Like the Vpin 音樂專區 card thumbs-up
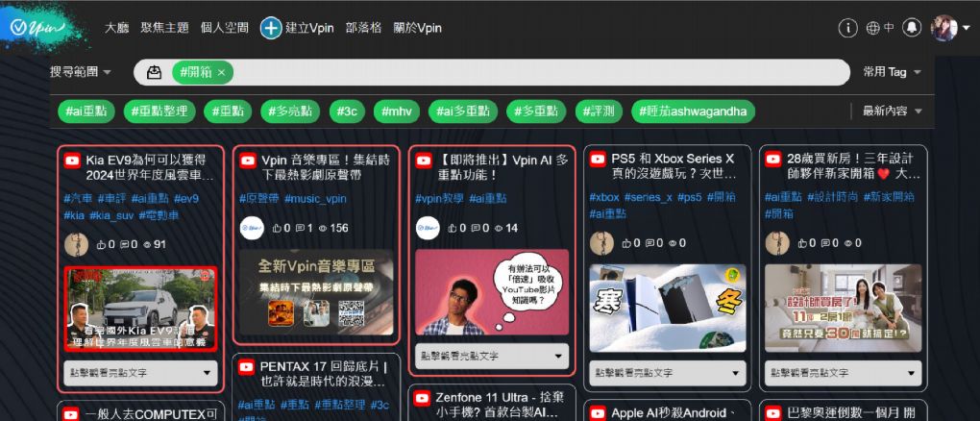The width and height of the screenshot is (980, 421). coord(278,229)
